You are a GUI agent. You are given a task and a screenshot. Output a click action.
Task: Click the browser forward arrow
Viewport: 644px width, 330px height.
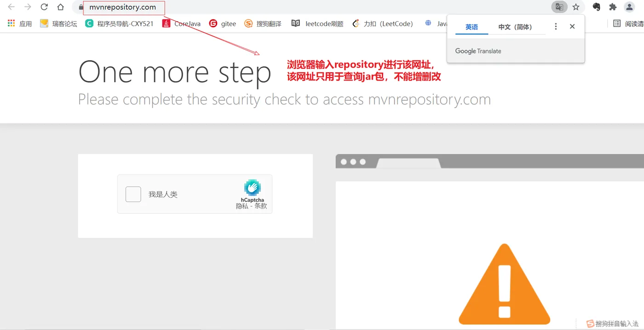coord(28,7)
